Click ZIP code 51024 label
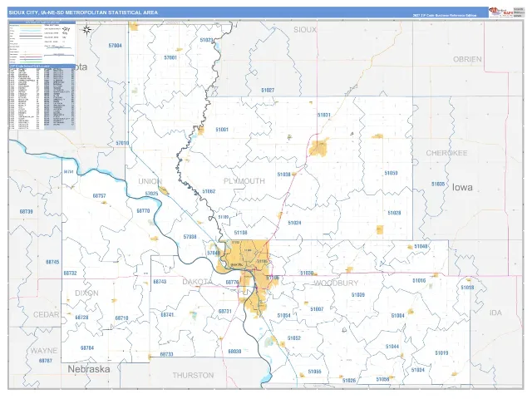 294,223
